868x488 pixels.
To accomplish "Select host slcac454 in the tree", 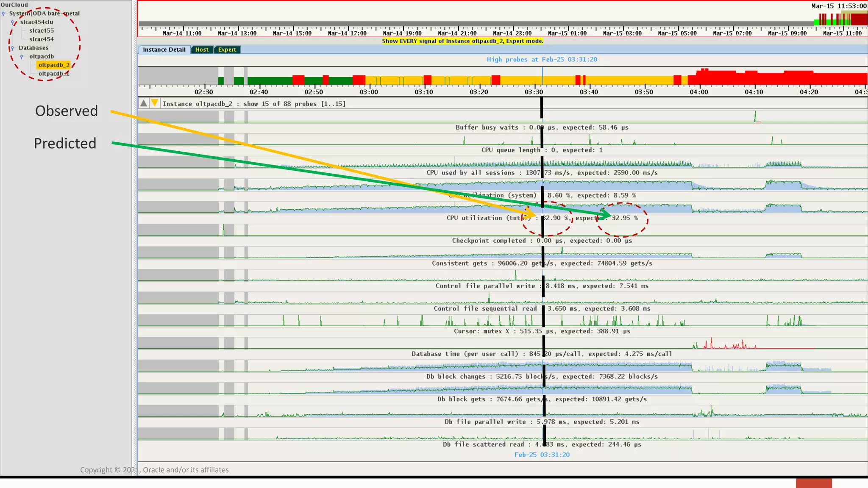I will click(42, 39).
